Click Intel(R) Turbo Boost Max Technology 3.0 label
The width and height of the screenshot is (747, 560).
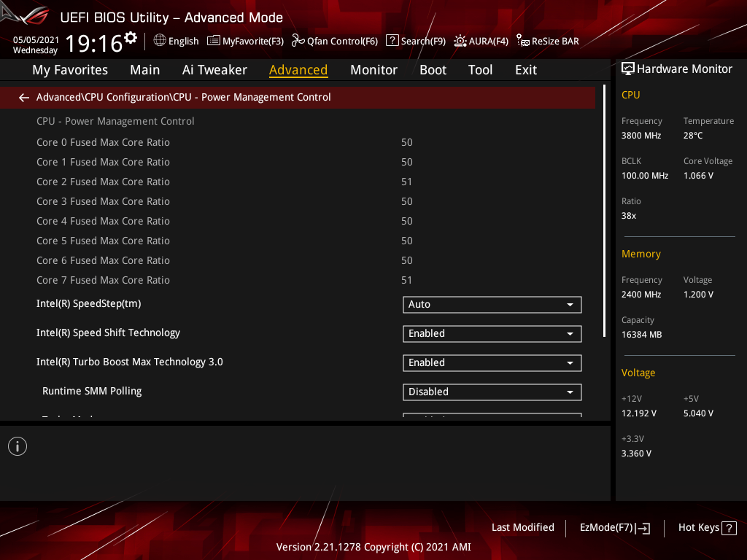tap(130, 362)
